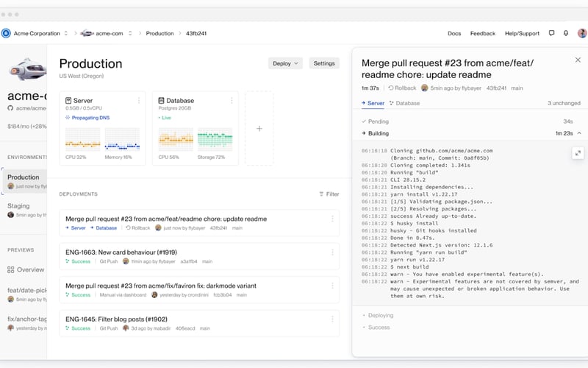Open the Server card options menu

pyautogui.click(x=139, y=100)
